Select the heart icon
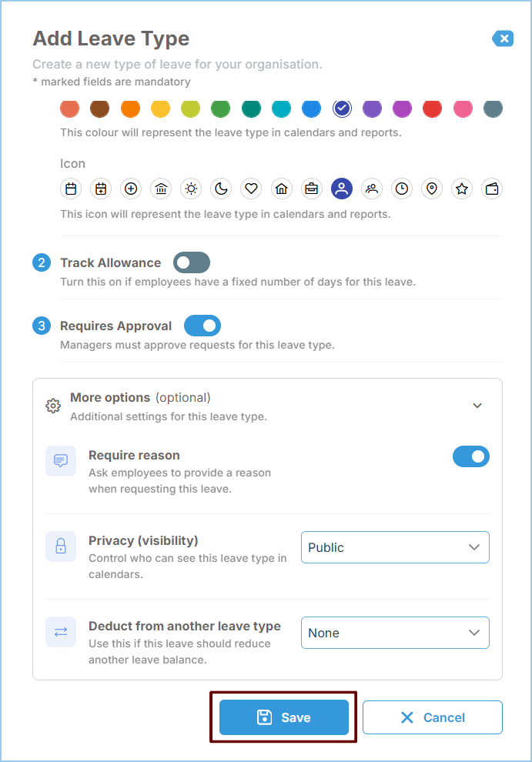Image resolution: width=532 pixels, height=762 pixels. pyautogui.click(x=252, y=189)
